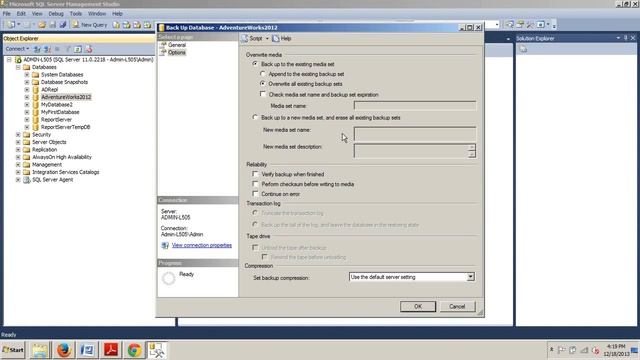Click the SSMS taskbar icon
This screenshot has width=640, height=360.
pyautogui.click(x=157, y=350)
